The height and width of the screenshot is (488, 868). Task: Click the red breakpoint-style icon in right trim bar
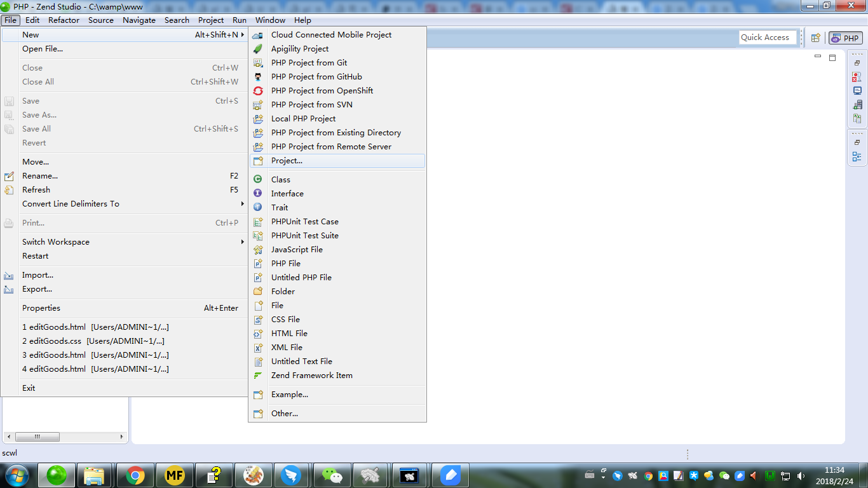(857, 77)
